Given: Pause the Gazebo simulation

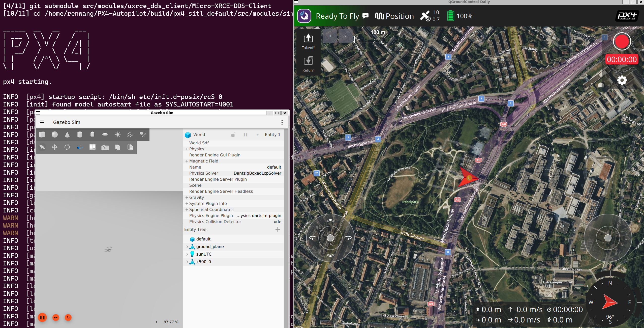Looking at the screenshot, I should click(x=42, y=317).
